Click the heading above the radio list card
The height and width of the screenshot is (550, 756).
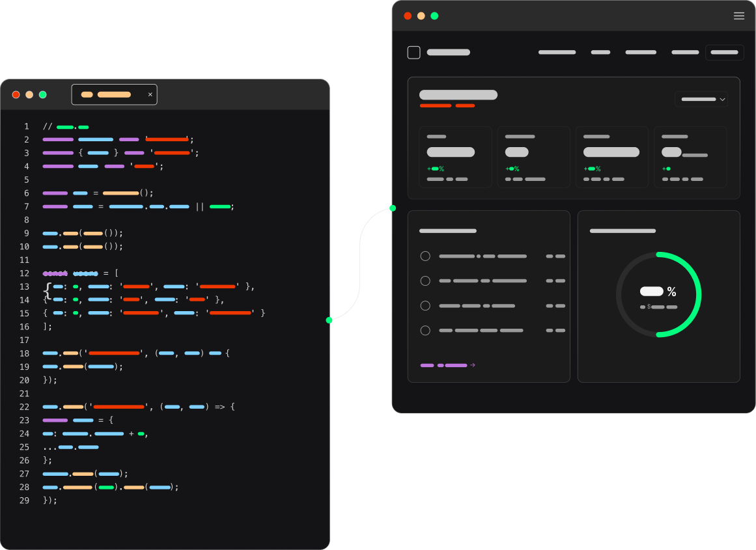point(448,231)
